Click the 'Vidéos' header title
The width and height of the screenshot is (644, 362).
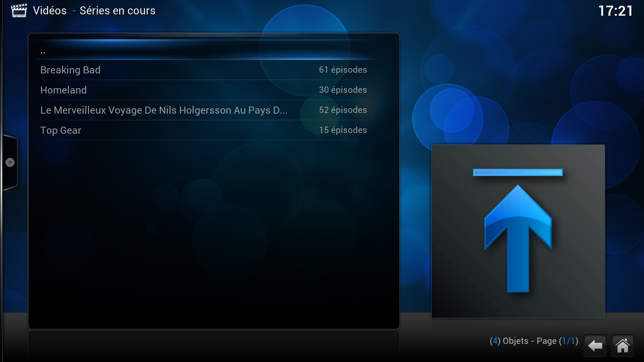pos(50,11)
